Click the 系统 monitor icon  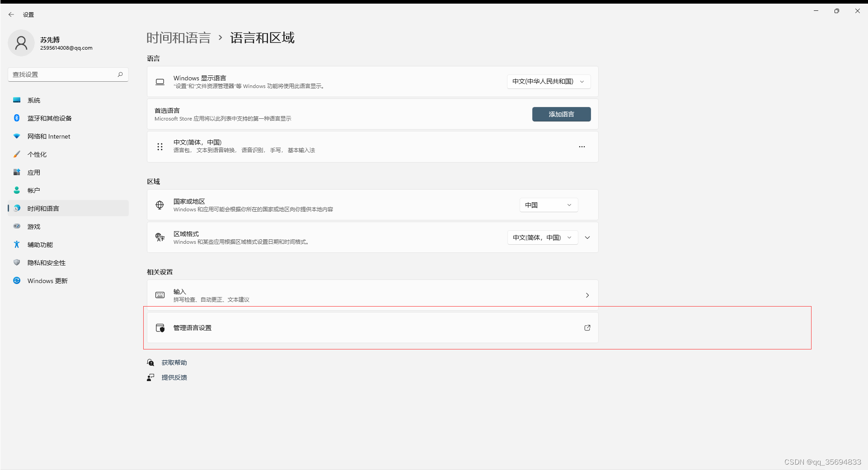pos(17,100)
